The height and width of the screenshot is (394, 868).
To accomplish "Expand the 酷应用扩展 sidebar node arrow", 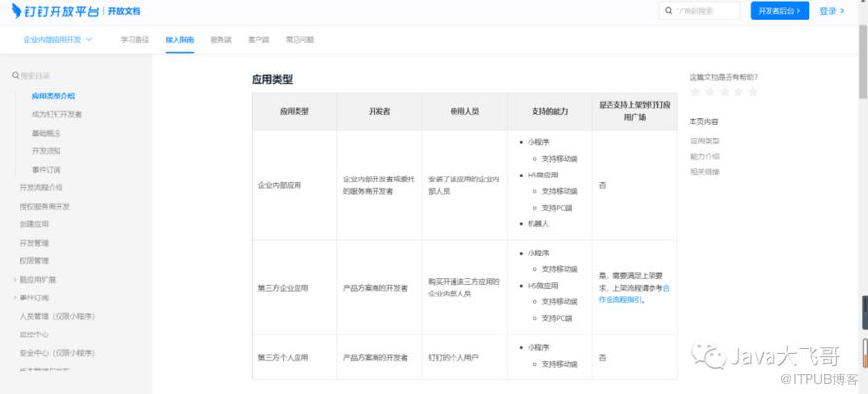I will 15,280.
